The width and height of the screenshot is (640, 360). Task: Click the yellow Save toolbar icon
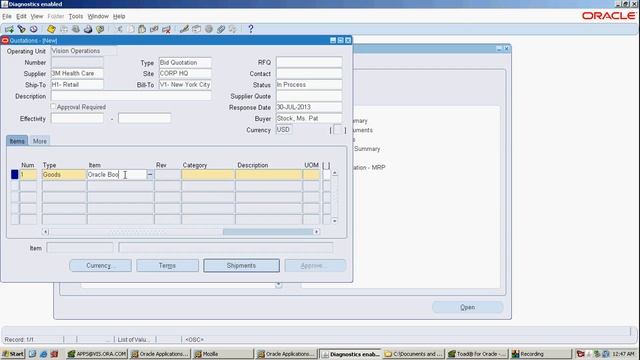pos(51,29)
